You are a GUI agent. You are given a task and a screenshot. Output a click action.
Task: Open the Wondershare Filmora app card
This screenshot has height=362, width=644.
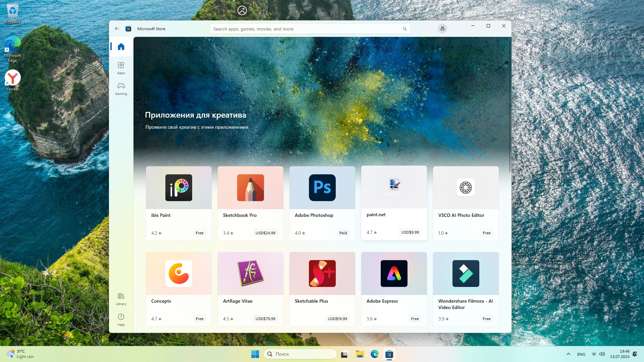coord(466,289)
